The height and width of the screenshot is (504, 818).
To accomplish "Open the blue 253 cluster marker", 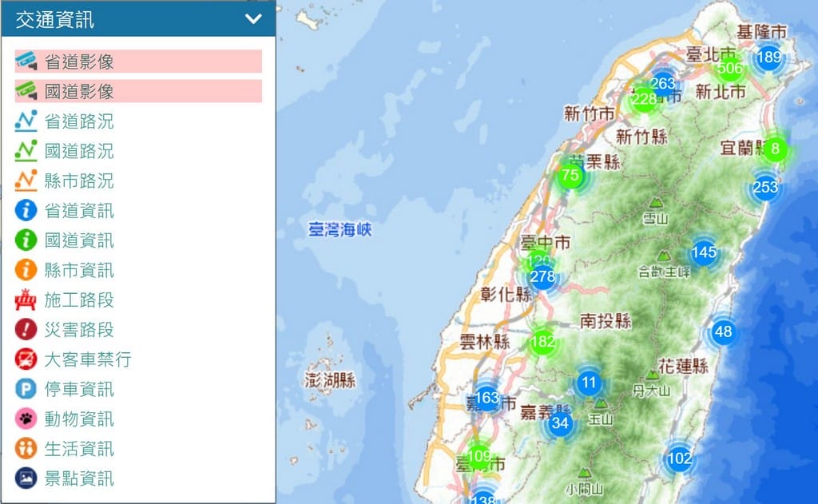I will 765,188.
